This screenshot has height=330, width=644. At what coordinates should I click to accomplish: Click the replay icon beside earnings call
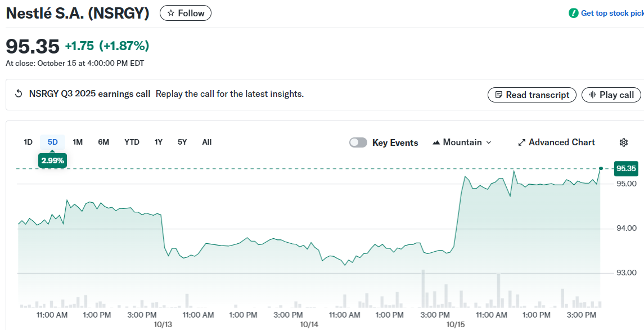point(19,94)
